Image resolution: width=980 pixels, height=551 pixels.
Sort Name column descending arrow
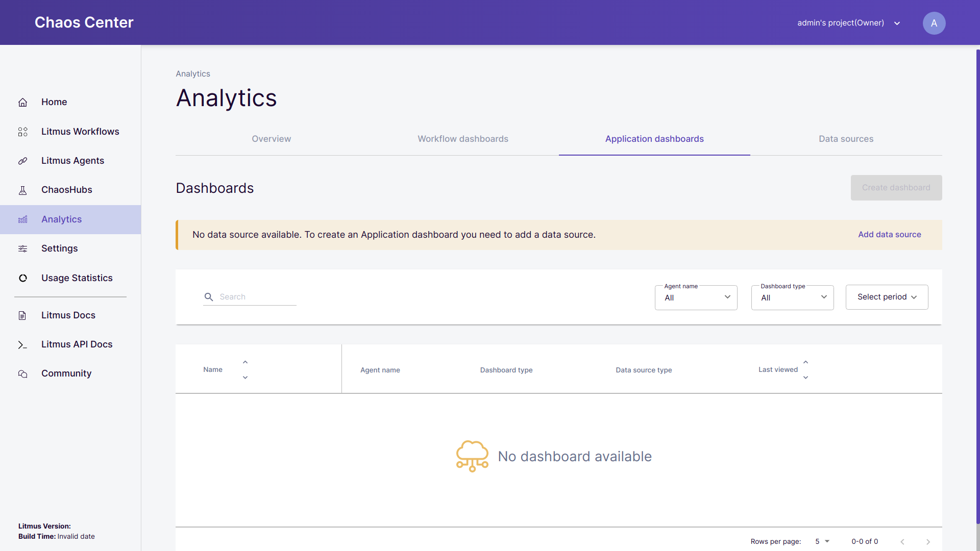pos(245,378)
